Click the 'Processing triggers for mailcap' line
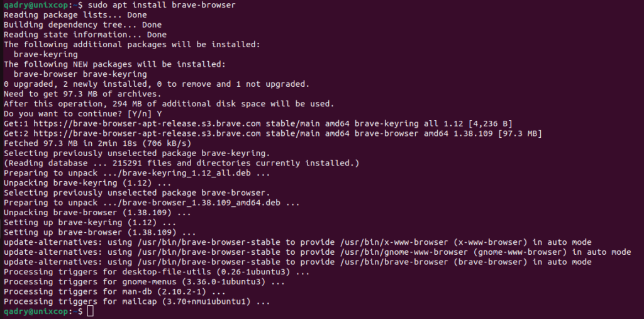The width and height of the screenshot is (644, 319). (x=136, y=302)
